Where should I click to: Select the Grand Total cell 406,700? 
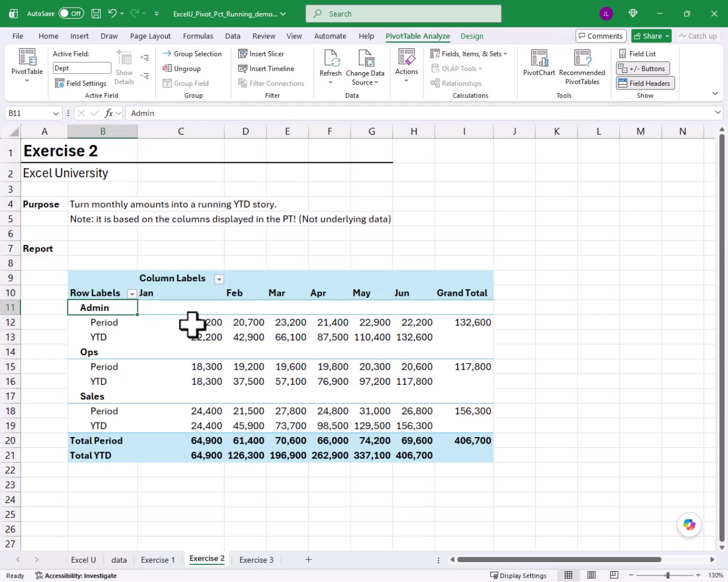[x=464, y=441]
